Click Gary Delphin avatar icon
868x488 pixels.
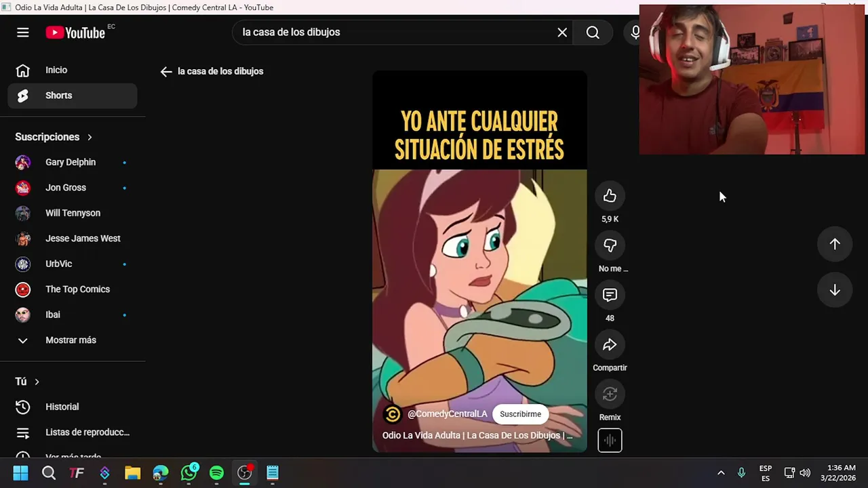pyautogui.click(x=23, y=162)
